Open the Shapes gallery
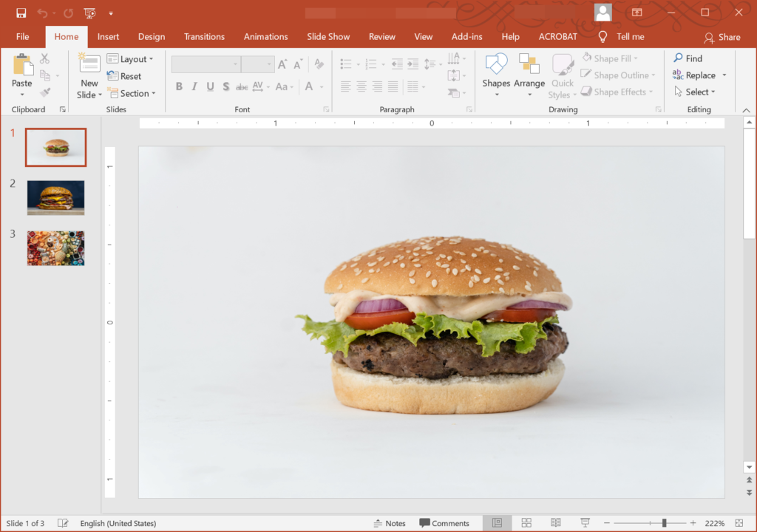This screenshot has height=532, width=757. click(496, 75)
